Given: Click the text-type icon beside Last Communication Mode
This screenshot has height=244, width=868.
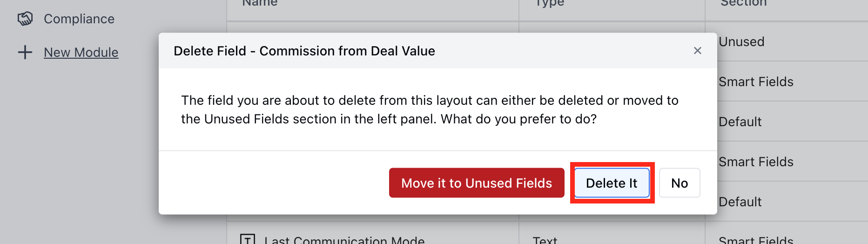Looking at the screenshot, I should pos(248,240).
